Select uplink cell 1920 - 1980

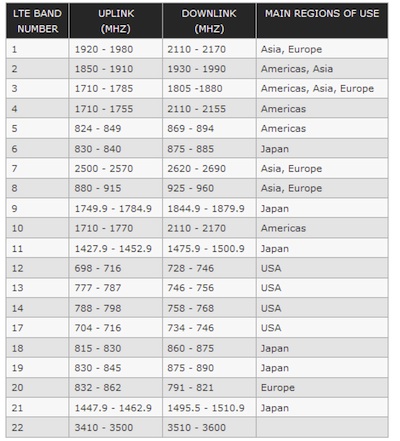[116, 49]
